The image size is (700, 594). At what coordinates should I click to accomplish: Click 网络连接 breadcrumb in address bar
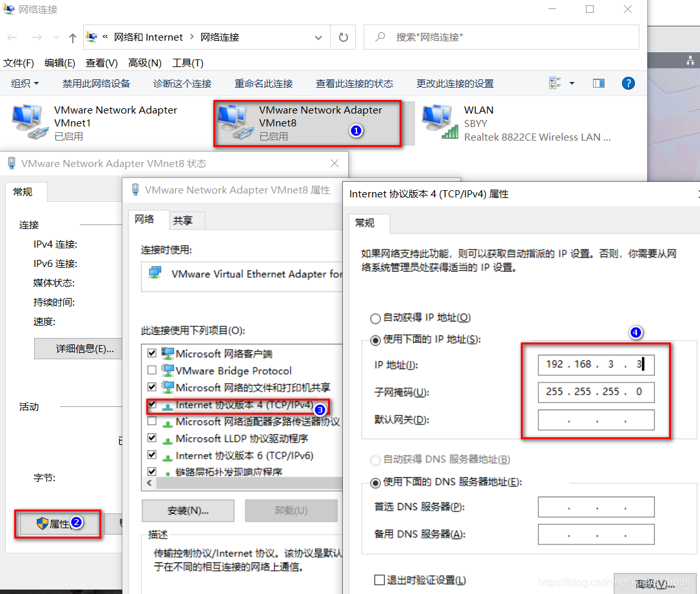(x=220, y=37)
